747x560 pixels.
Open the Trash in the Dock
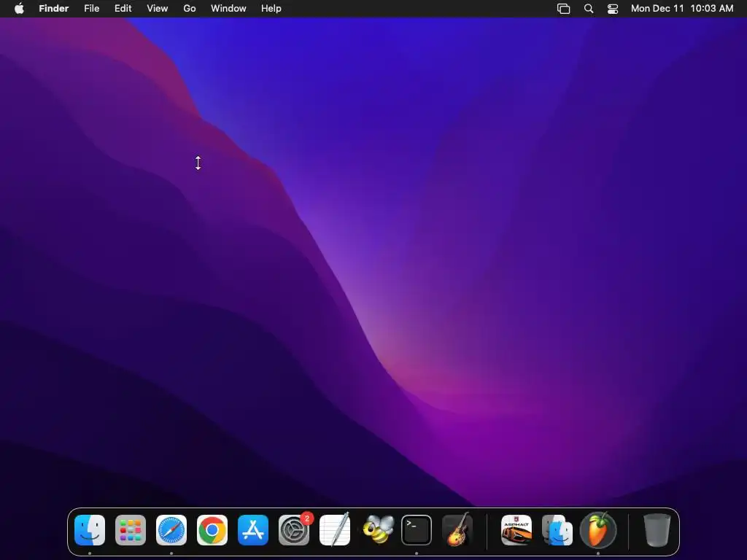pos(657,530)
